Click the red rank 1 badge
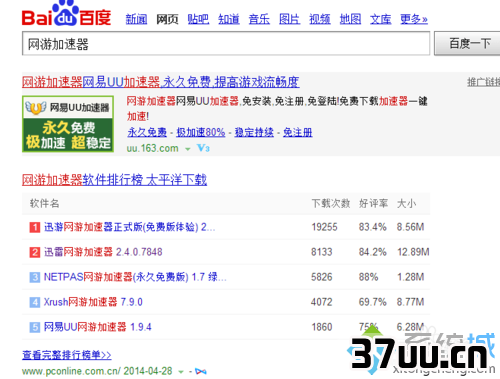The image size is (500, 379). click(35, 227)
